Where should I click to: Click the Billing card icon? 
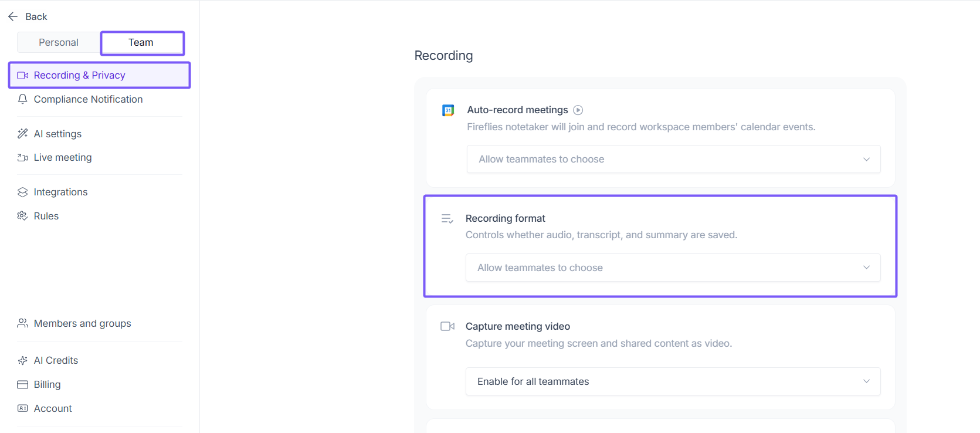coord(23,384)
